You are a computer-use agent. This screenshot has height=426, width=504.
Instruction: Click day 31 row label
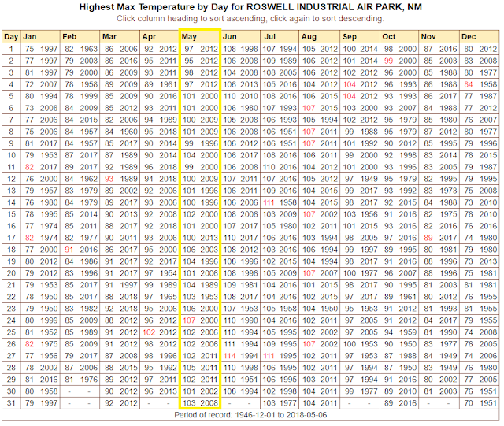(11, 403)
